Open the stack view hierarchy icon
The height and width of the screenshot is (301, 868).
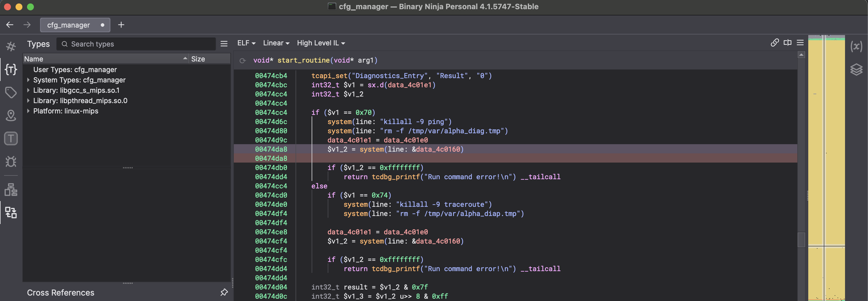click(x=11, y=190)
